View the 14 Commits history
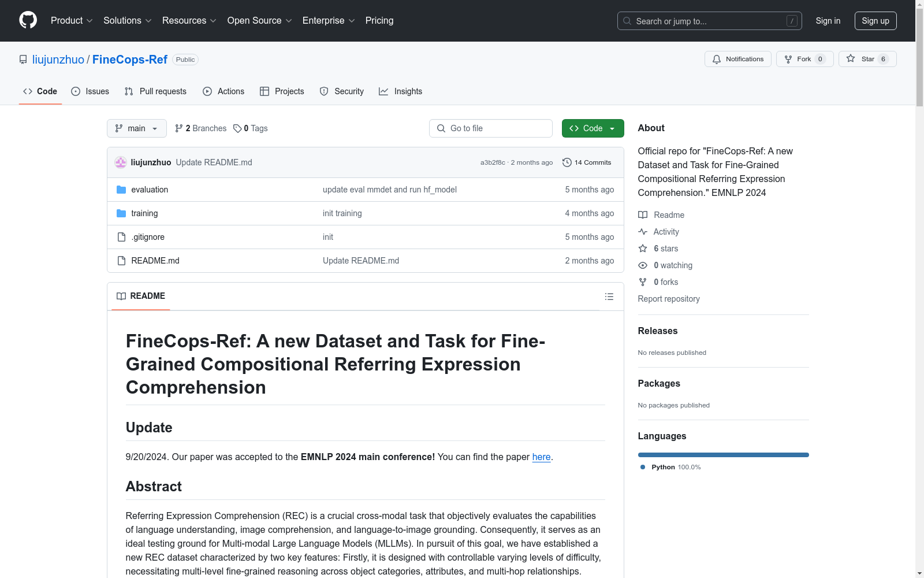924x578 pixels. pyautogui.click(x=587, y=162)
